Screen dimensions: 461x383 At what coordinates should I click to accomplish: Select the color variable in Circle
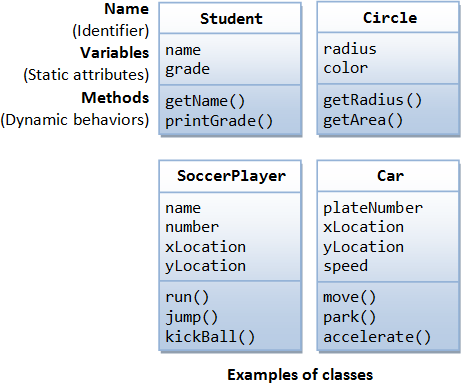click(346, 68)
